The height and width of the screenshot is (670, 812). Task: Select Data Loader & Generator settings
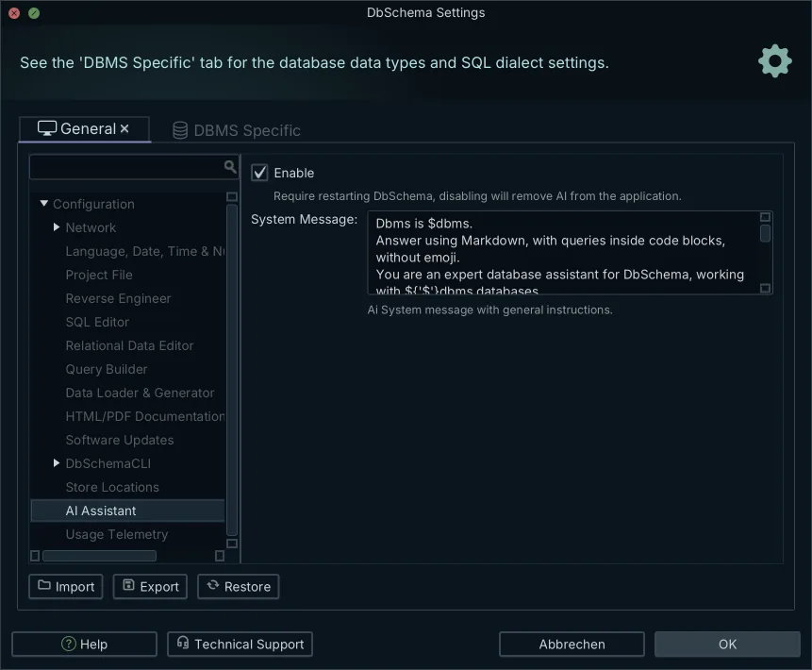click(x=140, y=393)
